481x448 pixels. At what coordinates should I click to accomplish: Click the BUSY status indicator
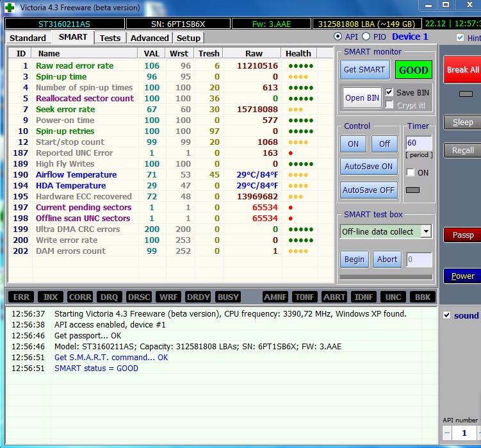[228, 297]
